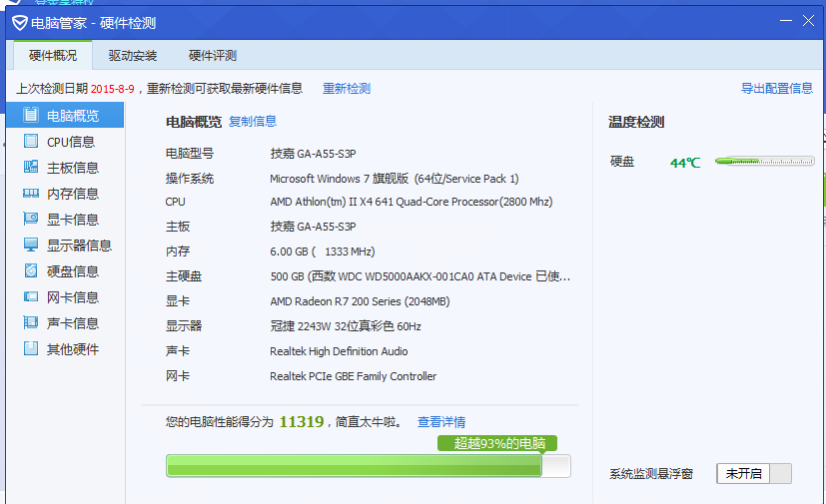This screenshot has height=504, width=826.
Task: Click the 44℃ hard disk temperature value
Action: (685, 163)
